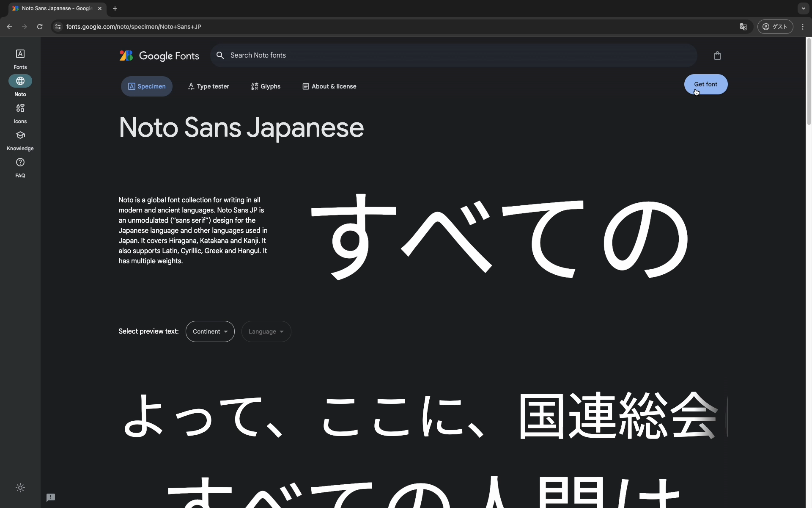The image size is (812, 508).
Task: Click browser back arrow
Action: click(x=9, y=27)
